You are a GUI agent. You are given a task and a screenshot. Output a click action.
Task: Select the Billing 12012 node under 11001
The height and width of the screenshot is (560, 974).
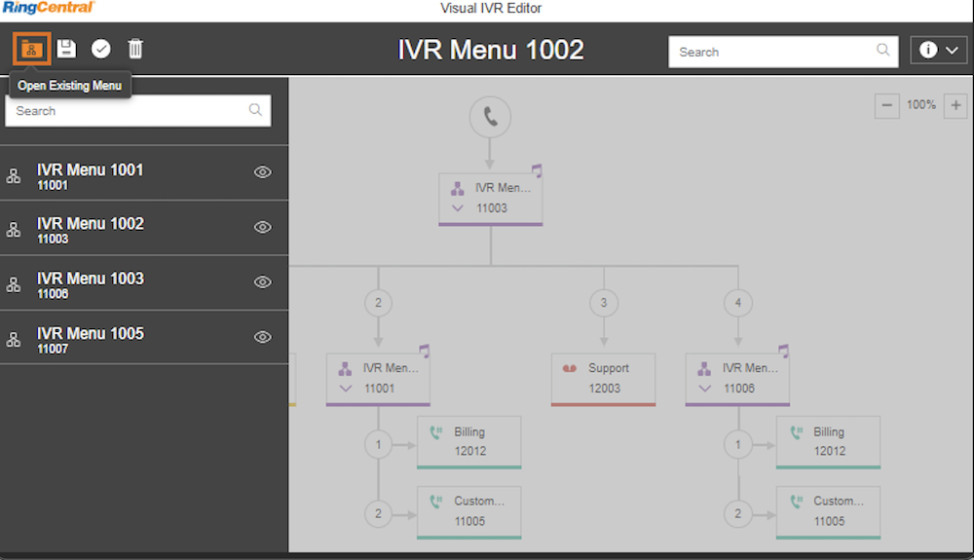point(469,442)
